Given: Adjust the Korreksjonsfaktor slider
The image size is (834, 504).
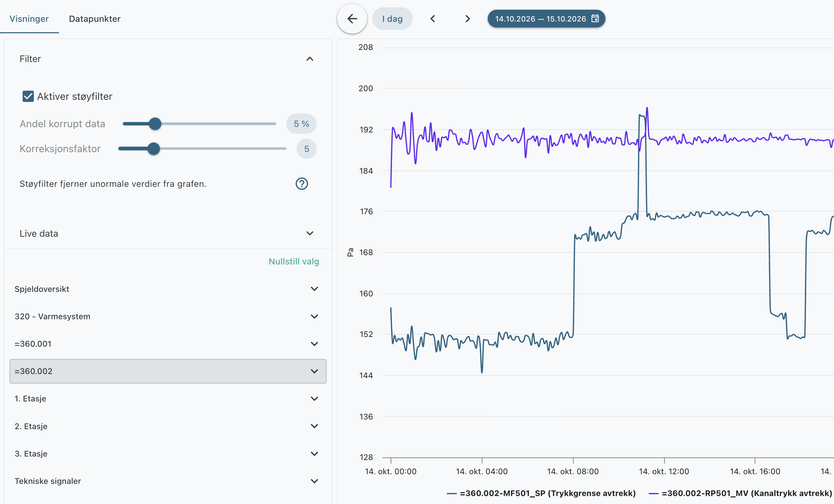Looking at the screenshot, I should click(x=154, y=149).
